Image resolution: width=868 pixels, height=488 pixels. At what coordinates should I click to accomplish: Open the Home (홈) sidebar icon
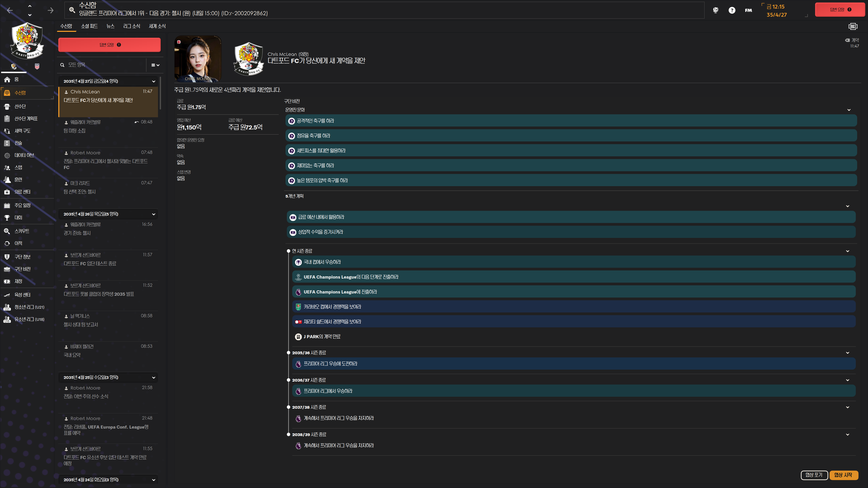7,80
